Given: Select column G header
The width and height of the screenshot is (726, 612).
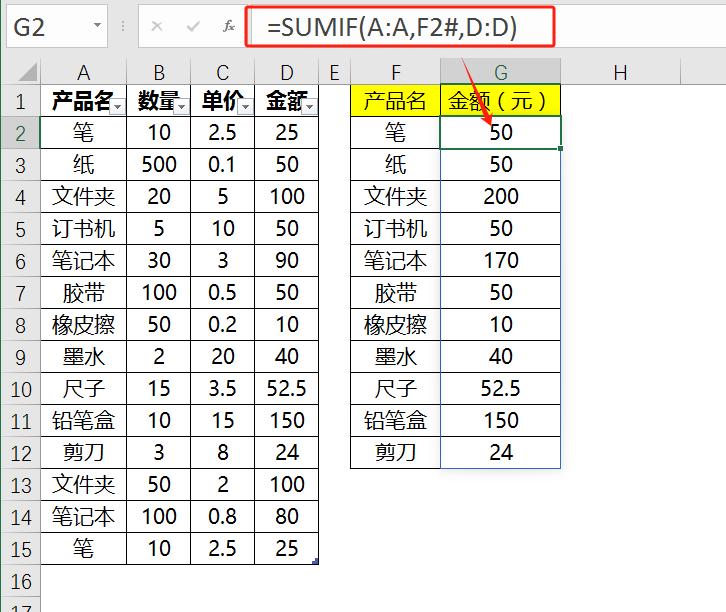Looking at the screenshot, I should click(501, 72).
